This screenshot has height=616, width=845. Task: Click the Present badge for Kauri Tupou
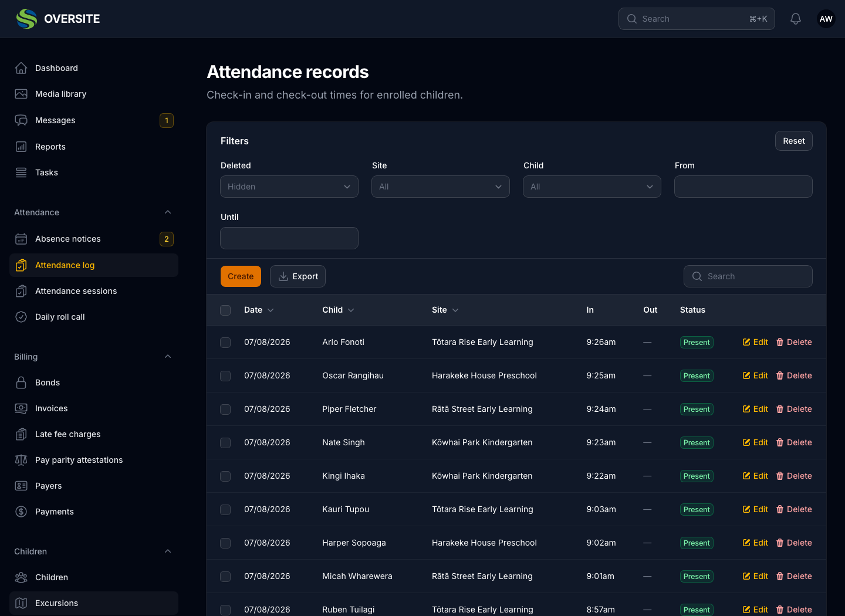point(697,509)
